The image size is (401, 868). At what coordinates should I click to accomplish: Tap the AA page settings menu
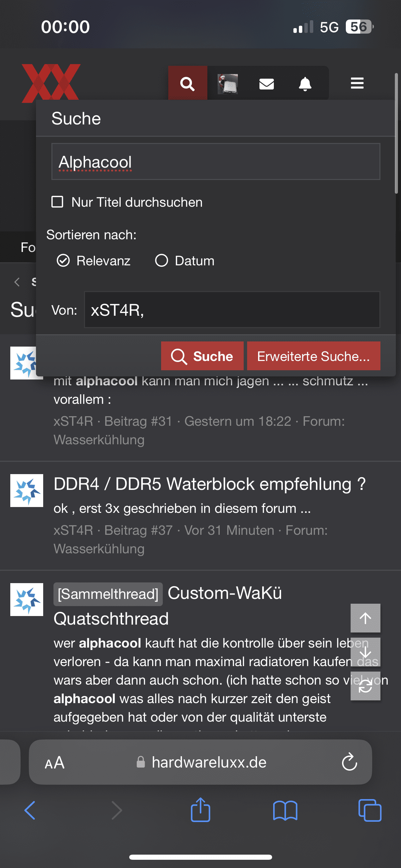54,763
